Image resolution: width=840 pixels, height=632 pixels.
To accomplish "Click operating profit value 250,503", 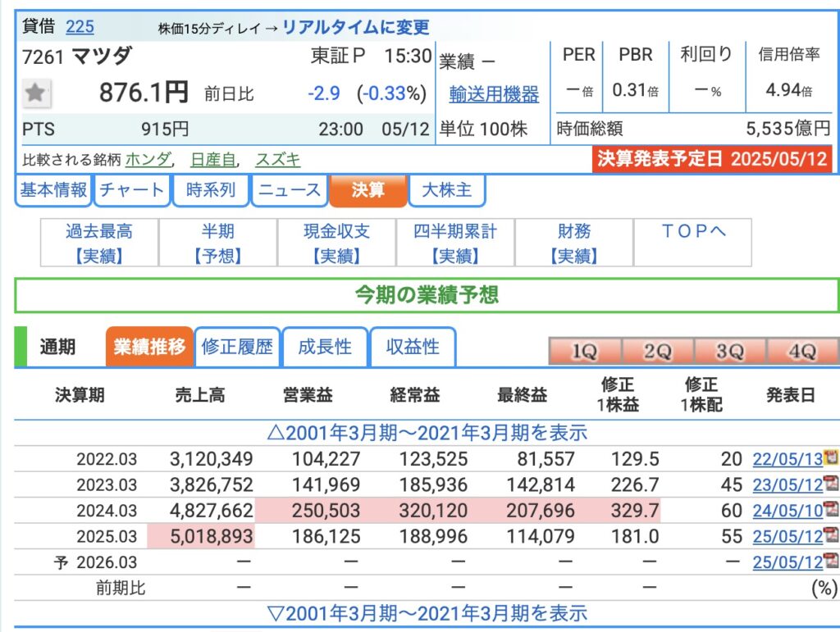I will coord(326,511).
